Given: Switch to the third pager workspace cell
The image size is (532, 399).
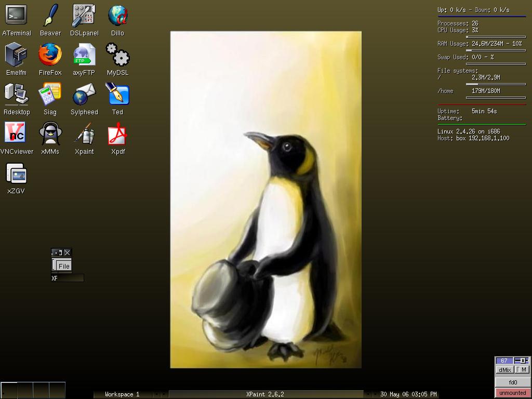Looking at the screenshot, I should pos(41,390).
